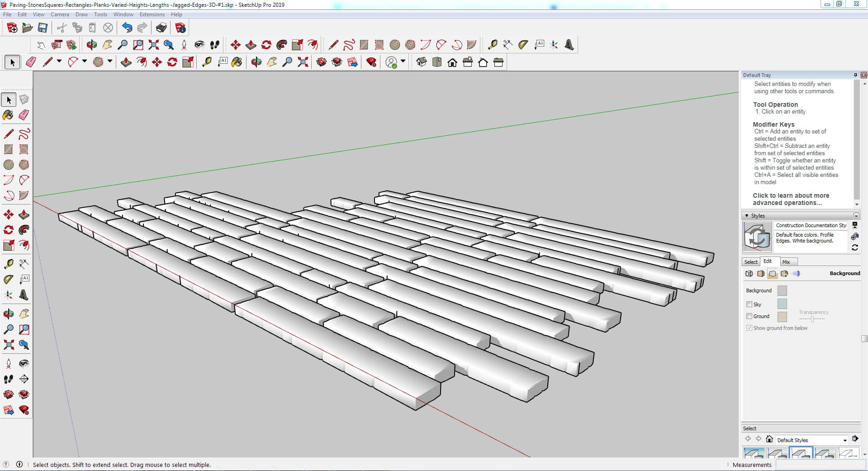Click the Background color swatch

782,290
